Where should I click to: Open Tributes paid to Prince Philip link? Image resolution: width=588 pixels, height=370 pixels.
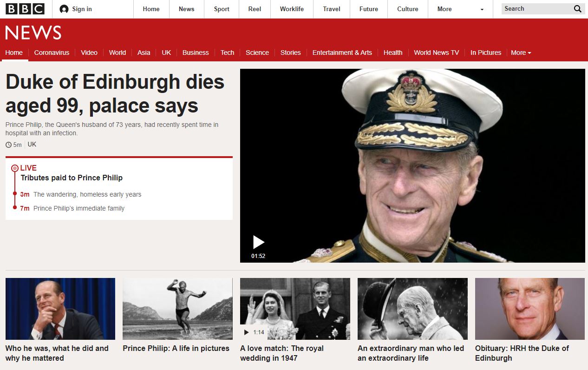[72, 178]
